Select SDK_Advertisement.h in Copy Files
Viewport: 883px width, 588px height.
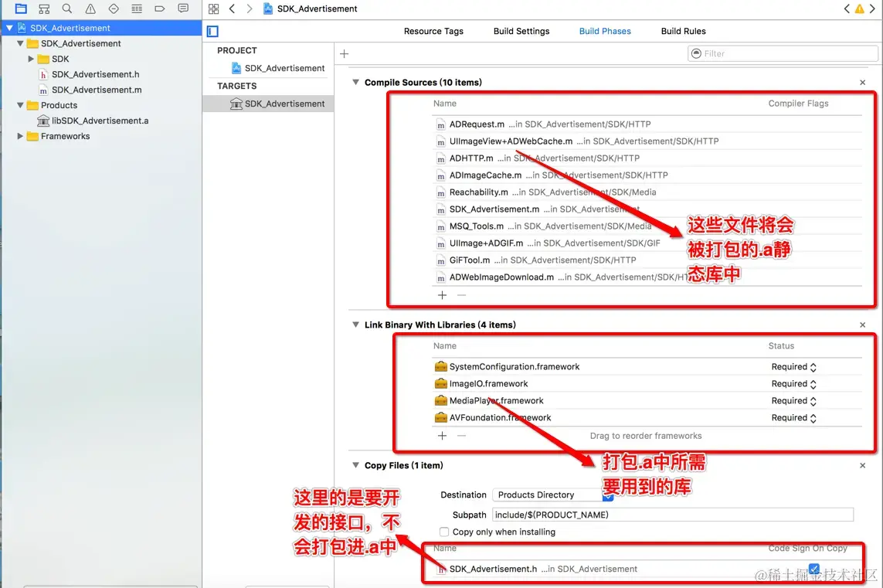647,569
